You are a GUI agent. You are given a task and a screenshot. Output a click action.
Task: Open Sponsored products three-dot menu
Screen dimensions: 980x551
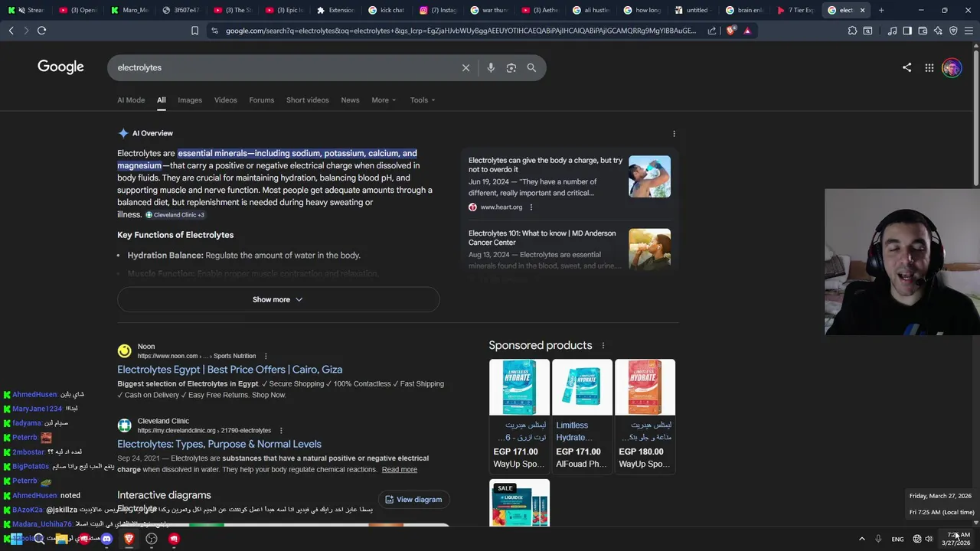pyautogui.click(x=603, y=346)
